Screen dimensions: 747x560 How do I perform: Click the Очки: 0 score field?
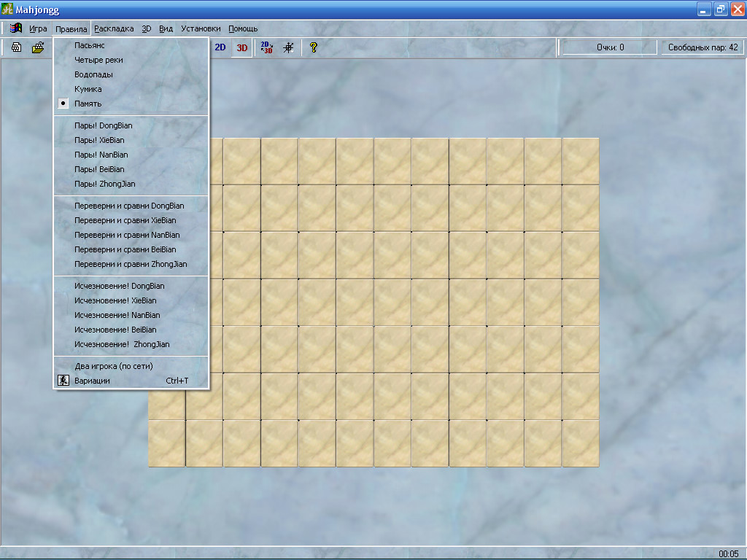pos(610,47)
